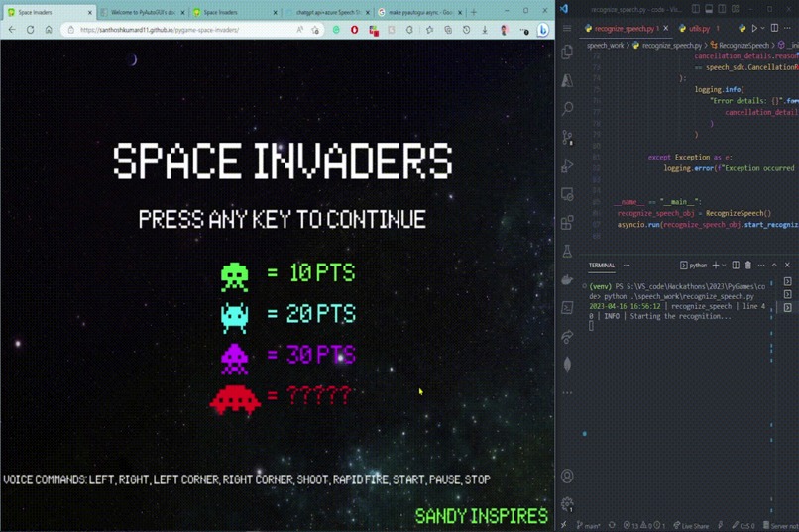Toggle the bottom panel layout button
Image resolution: width=799 pixels, height=532 pixels.
(709, 9)
